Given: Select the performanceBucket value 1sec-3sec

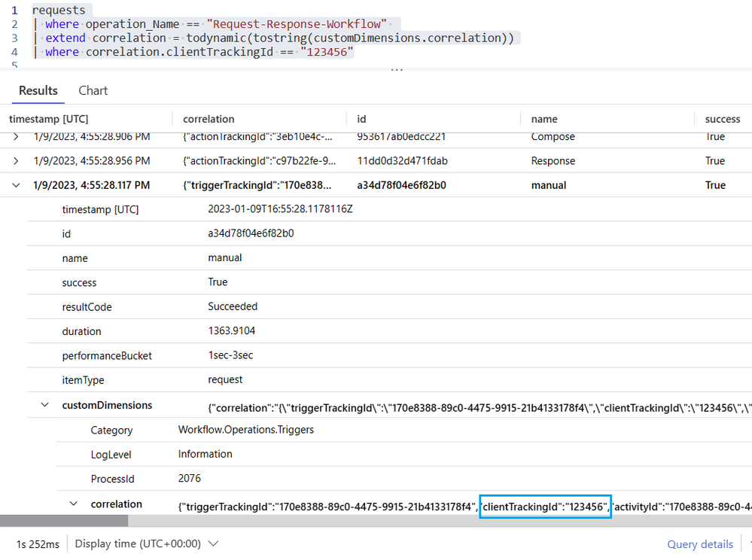Looking at the screenshot, I should tap(230, 355).
